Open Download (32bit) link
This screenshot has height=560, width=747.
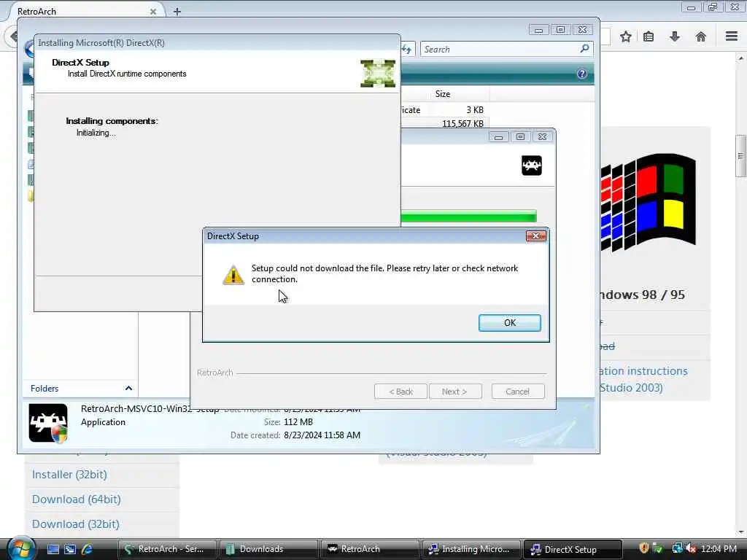76,524
